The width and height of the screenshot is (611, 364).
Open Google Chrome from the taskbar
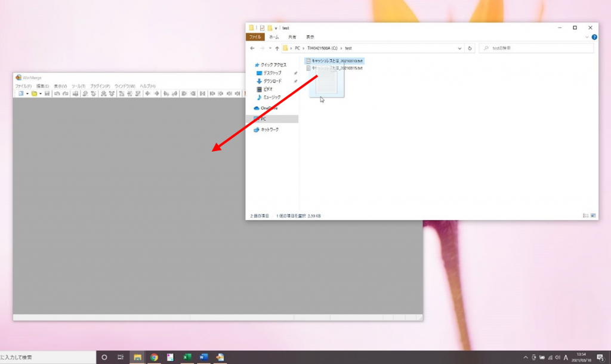point(154,357)
